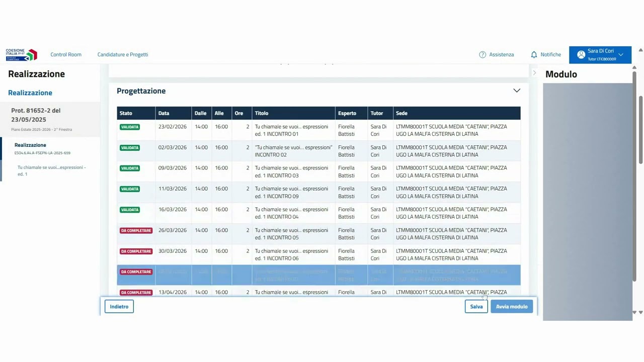The width and height of the screenshot is (644, 362).
Task: Click the DA COMPLETARE badge in the highlighted blue row
Action: pos(136,272)
